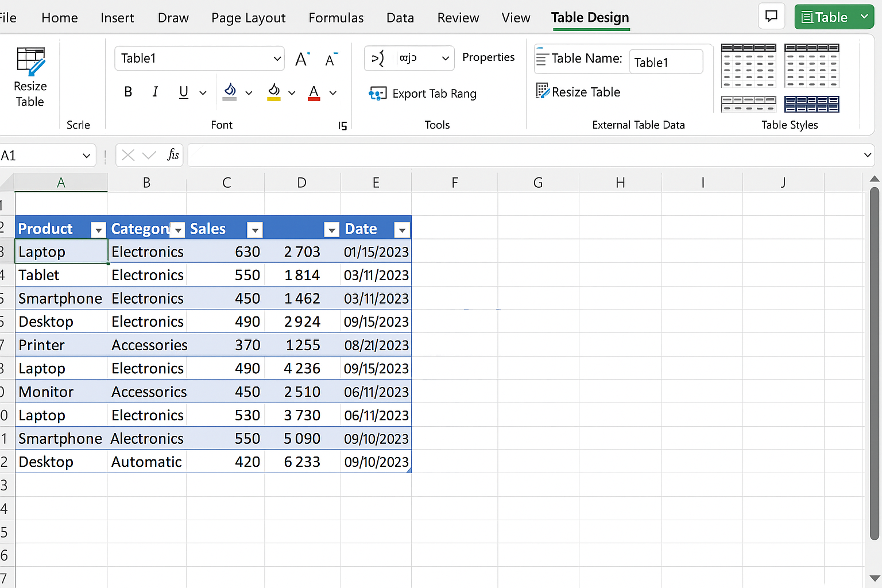Click the Properties button

click(488, 57)
